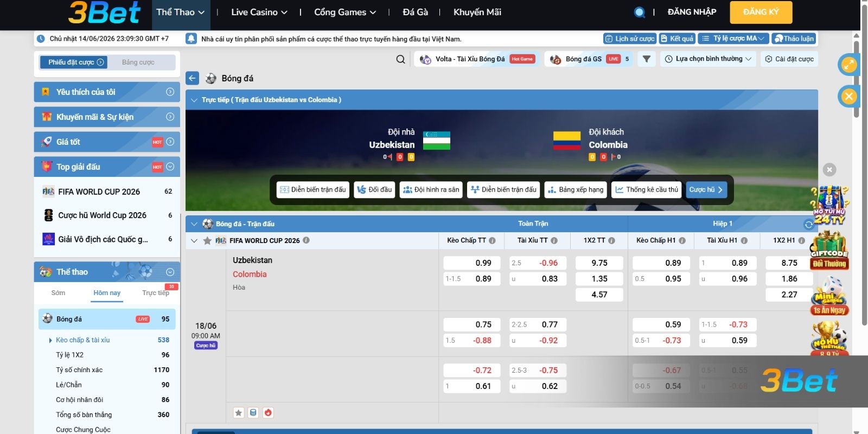Open the Đối đầu head-to-head view
The image size is (868, 434).
(x=374, y=190)
